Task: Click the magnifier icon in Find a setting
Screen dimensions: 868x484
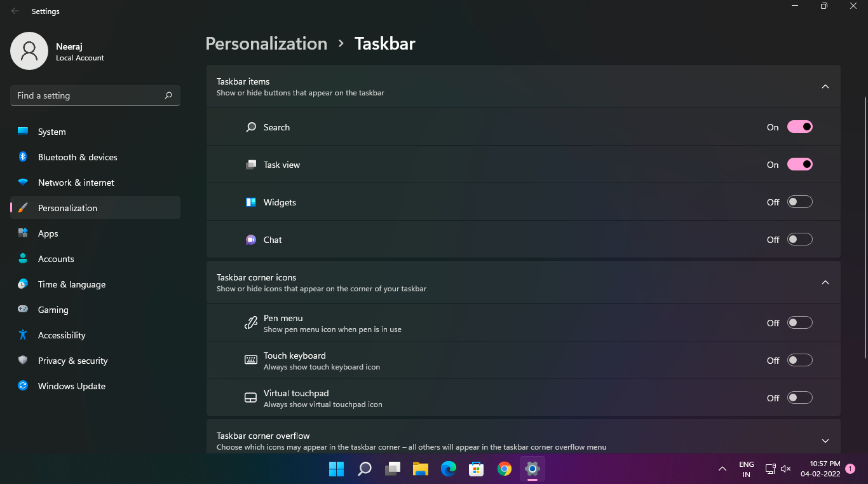Action: [168, 95]
